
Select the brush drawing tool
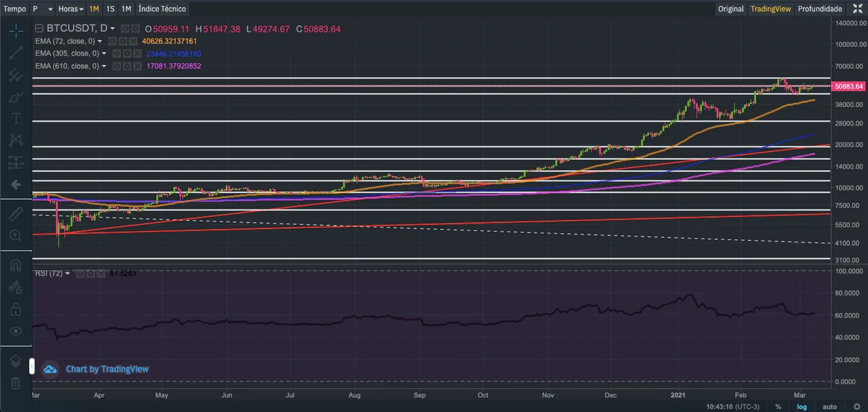[x=16, y=97]
